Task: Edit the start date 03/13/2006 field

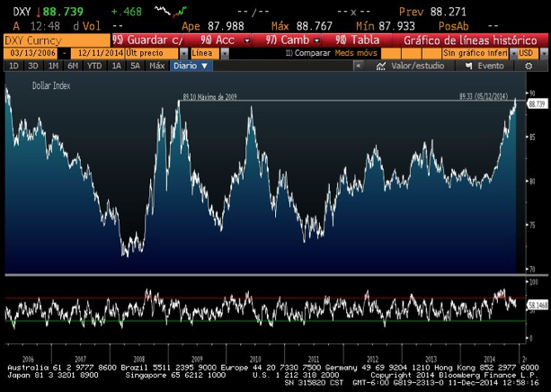Action: pyautogui.click(x=31, y=53)
